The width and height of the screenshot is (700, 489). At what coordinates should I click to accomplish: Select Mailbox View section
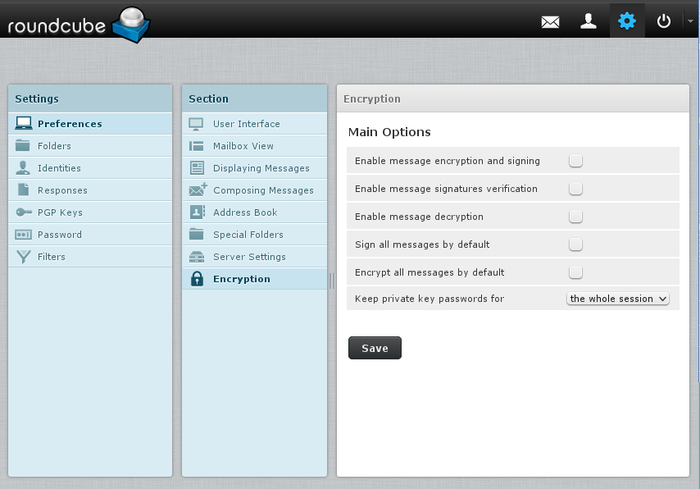(254, 146)
